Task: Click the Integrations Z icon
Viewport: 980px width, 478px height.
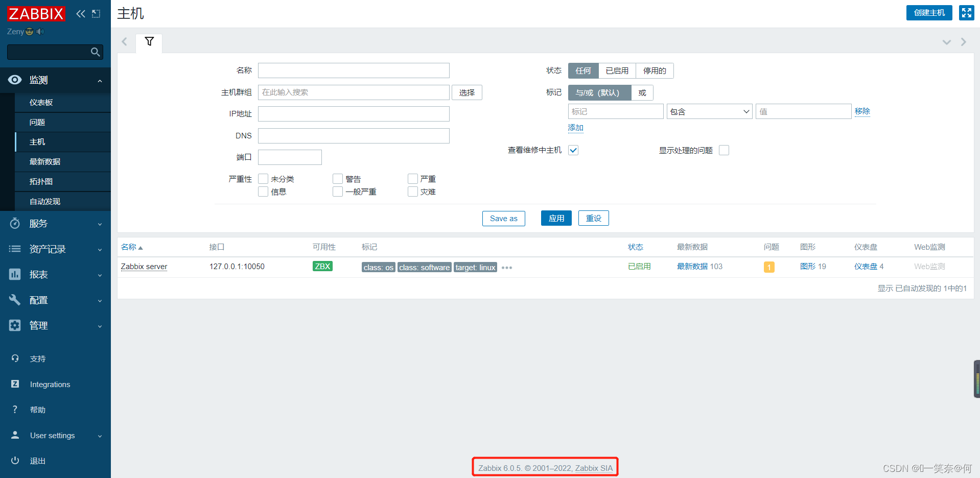Action: tap(15, 384)
